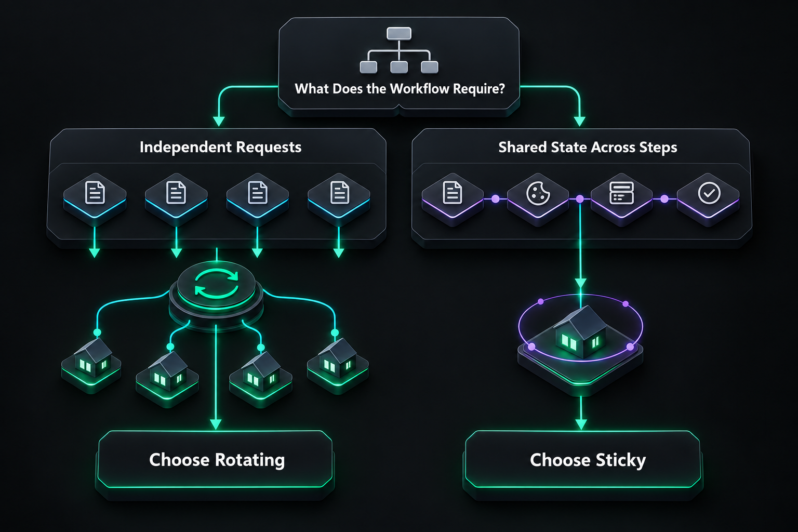Click the Choose Sticky button
The height and width of the screenshot is (532, 798).
(582, 460)
